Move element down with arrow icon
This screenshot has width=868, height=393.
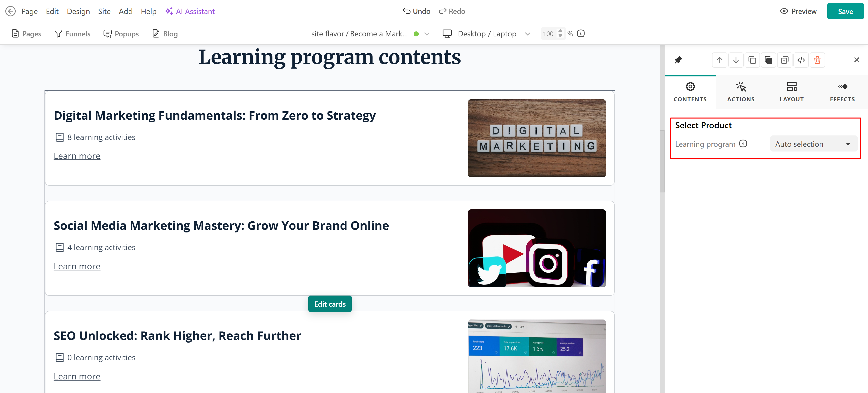tap(736, 60)
